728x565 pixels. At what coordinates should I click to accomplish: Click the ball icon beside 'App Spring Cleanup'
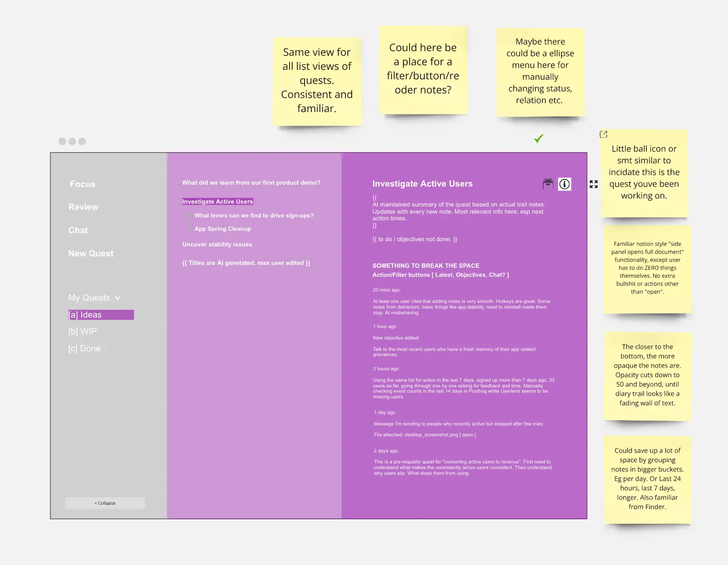[189, 229]
